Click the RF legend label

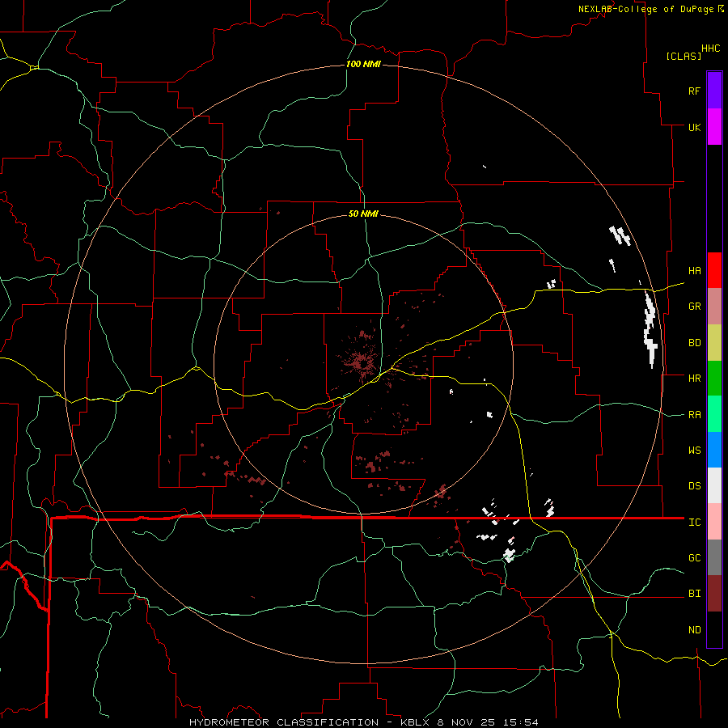coord(694,91)
